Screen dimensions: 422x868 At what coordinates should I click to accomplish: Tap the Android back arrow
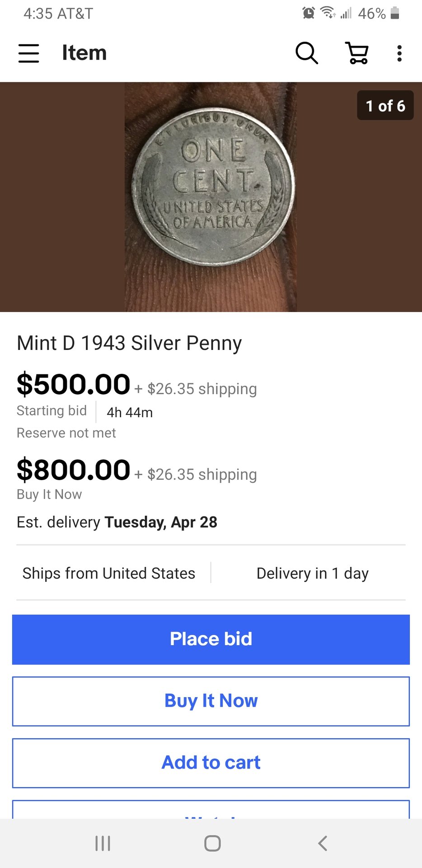323,843
